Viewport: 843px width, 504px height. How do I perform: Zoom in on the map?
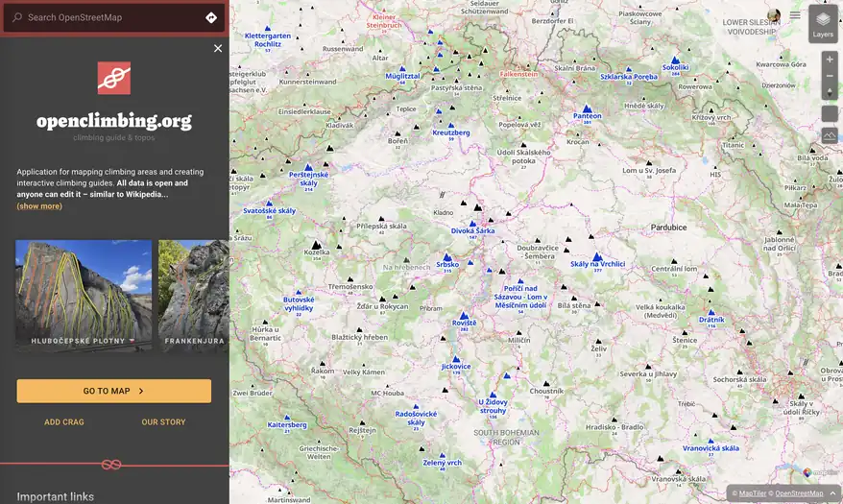(x=829, y=60)
